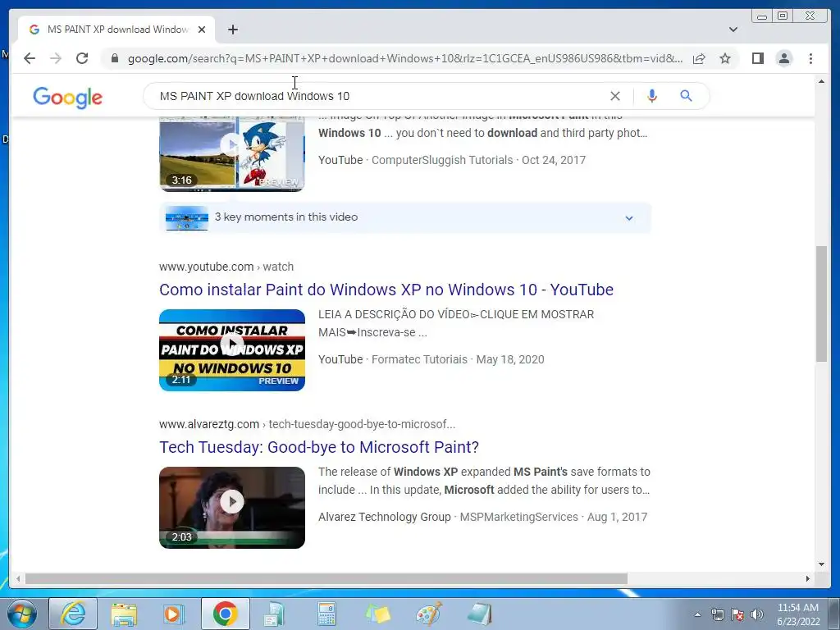
Task: Open the taskbar icon left of Calculator
Action: coord(276,614)
